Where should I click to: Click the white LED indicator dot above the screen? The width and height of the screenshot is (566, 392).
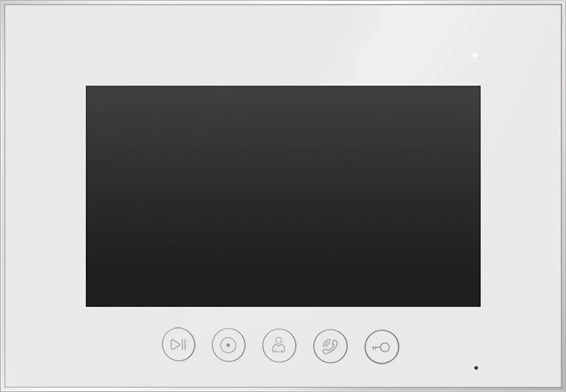(x=475, y=55)
